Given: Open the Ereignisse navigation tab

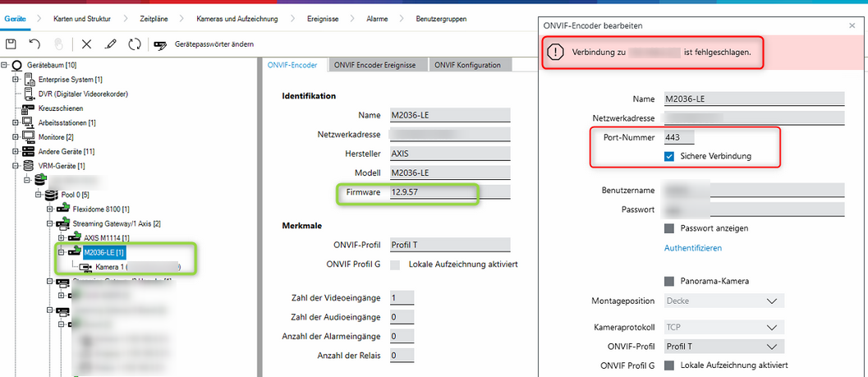Looking at the screenshot, I should click(323, 19).
